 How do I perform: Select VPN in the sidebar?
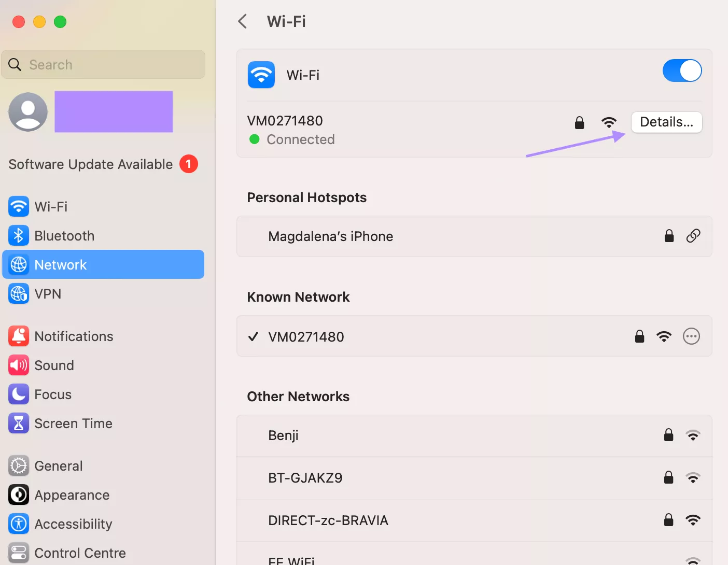[x=48, y=293]
